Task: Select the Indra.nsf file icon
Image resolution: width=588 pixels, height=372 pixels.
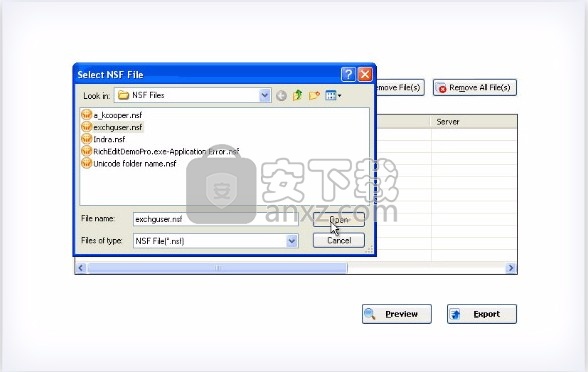Action: click(x=87, y=139)
